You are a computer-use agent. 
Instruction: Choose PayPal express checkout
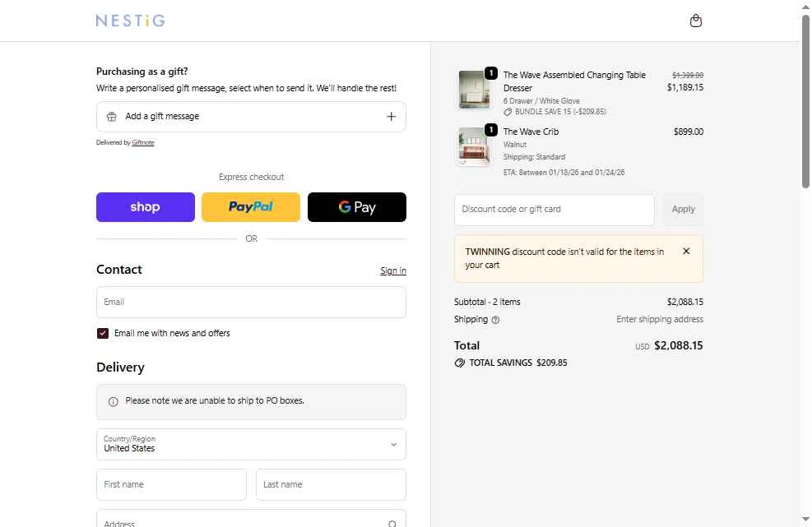click(251, 207)
